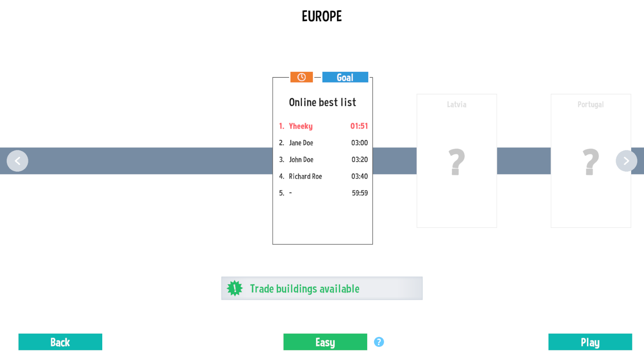Select Yheeky's first place leaderboard entry
This screenshot has height=362, width=644.
[323, 126]
